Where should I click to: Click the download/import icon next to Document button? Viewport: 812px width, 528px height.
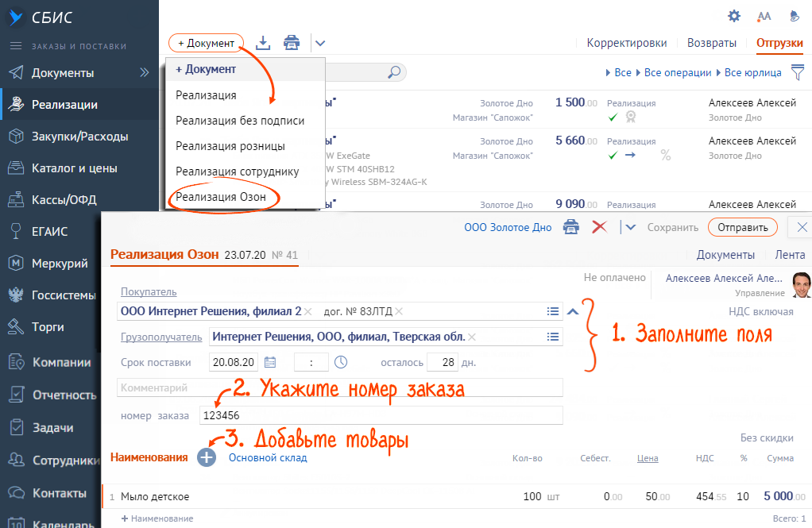[x=263, y=43]
